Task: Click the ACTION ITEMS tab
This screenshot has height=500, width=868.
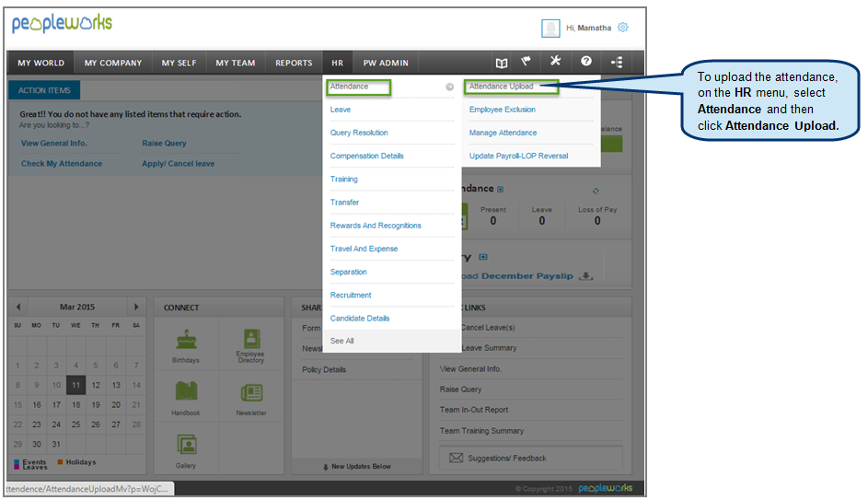Action: [44, 90]
